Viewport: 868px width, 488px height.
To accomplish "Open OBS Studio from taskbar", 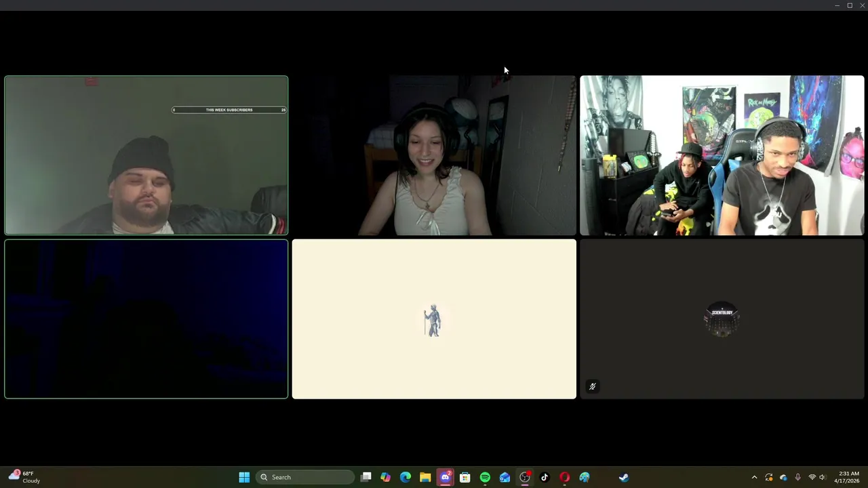I will click(525, 477).
